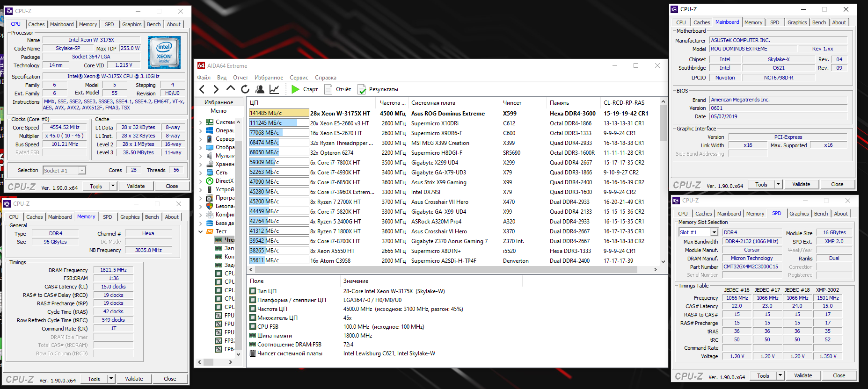The width and height of the screenshot is (868, 389).
Task: Click Validate in CPU-Z CPU window
Action: (136, 186)
